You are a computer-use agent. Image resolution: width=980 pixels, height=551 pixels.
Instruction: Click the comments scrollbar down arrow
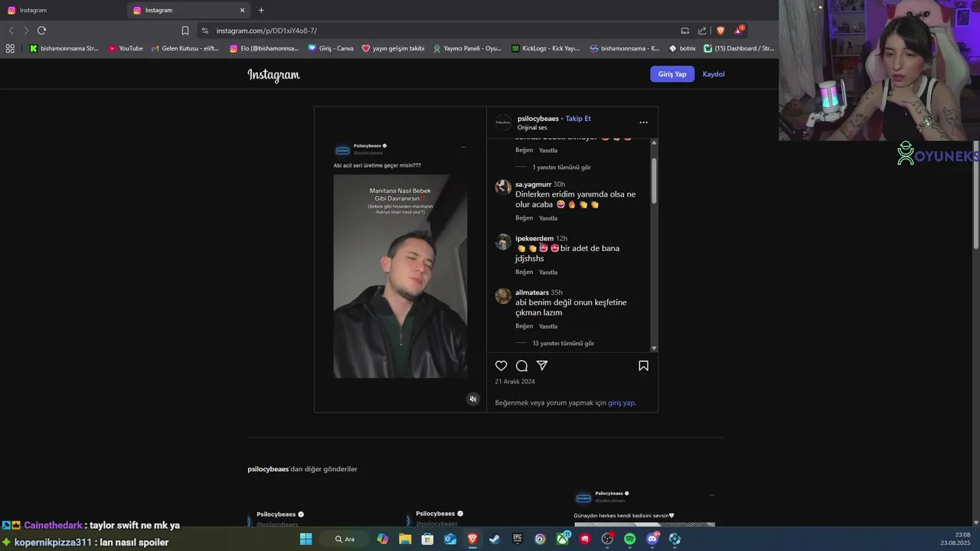(x=654, y=348)
